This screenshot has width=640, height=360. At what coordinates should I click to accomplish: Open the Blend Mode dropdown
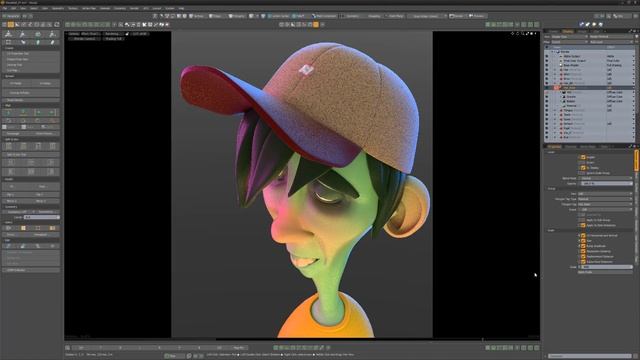606,178
